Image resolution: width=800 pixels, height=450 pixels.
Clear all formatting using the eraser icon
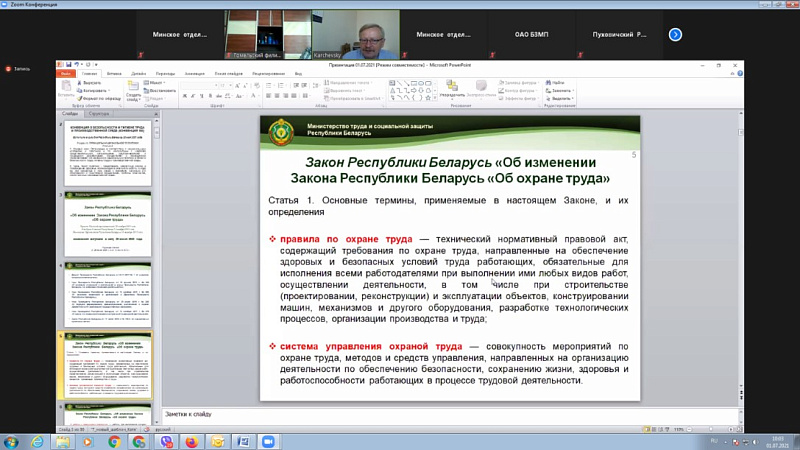click(256, 85)
